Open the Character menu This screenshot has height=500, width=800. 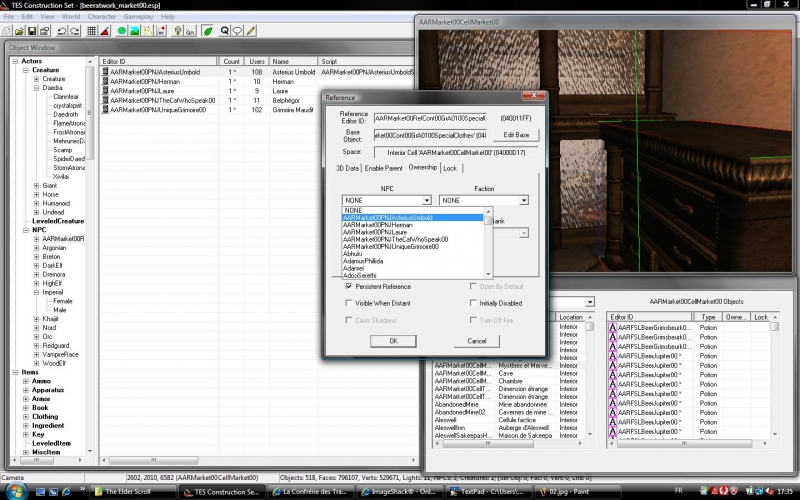[x=102, y=16]
